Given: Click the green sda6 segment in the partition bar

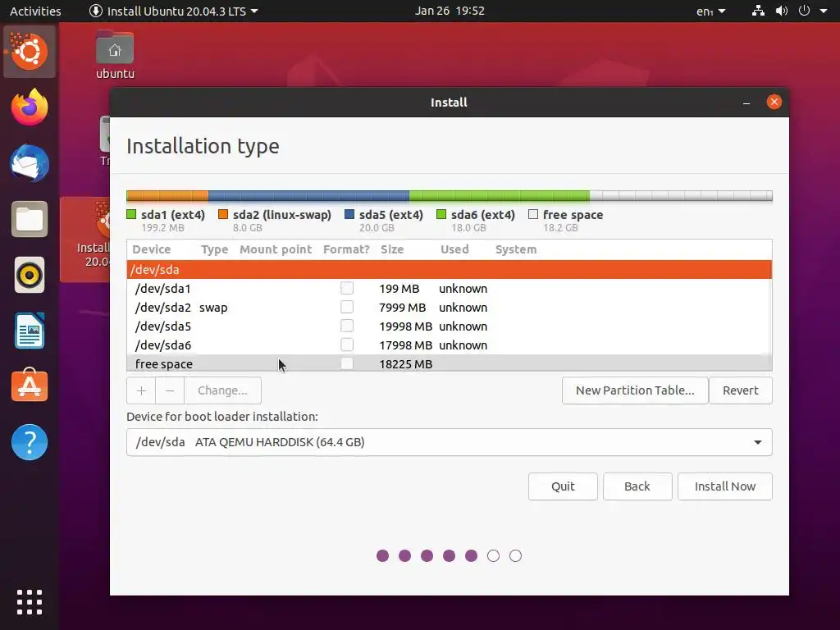Looking at the screenshot, I should coord(500,195).
